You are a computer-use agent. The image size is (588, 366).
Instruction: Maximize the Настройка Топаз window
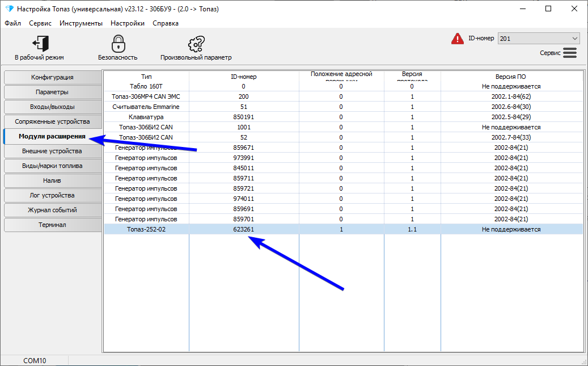(x=548, y=9)
